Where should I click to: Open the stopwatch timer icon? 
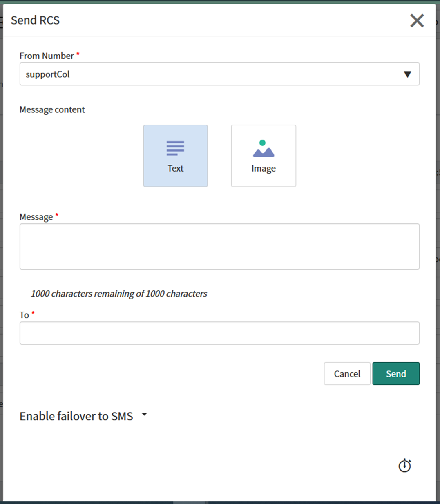404,465
